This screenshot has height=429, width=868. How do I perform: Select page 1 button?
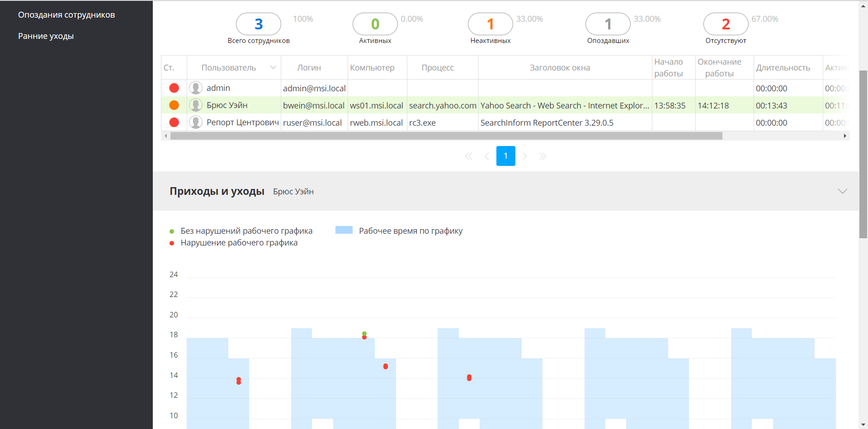[x=506, y=156]
